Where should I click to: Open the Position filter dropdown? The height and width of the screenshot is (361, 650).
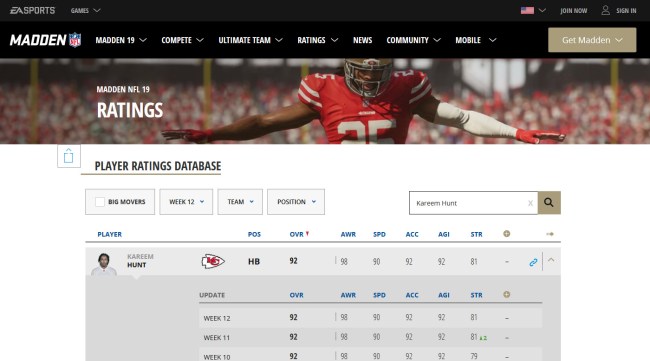tap(296, 202)
